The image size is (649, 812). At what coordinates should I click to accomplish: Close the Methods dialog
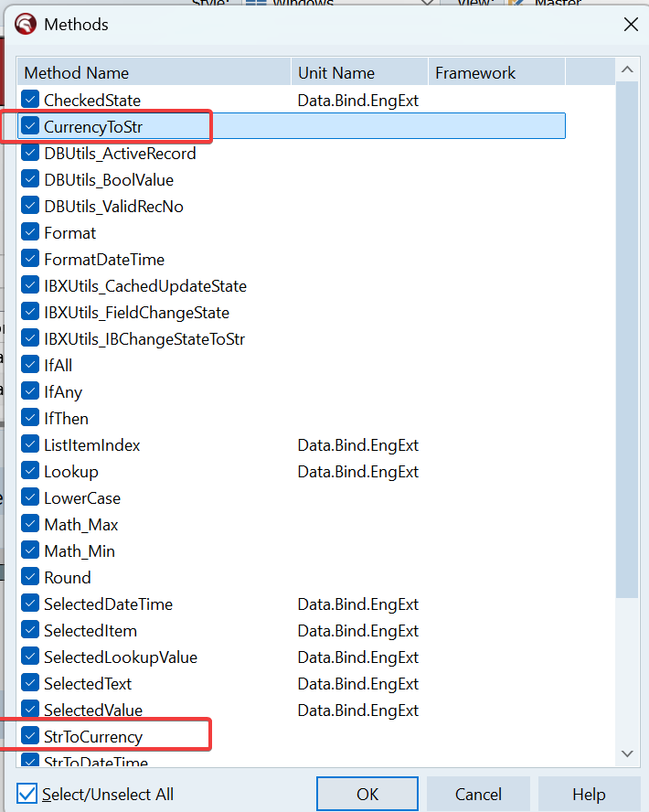631,25
